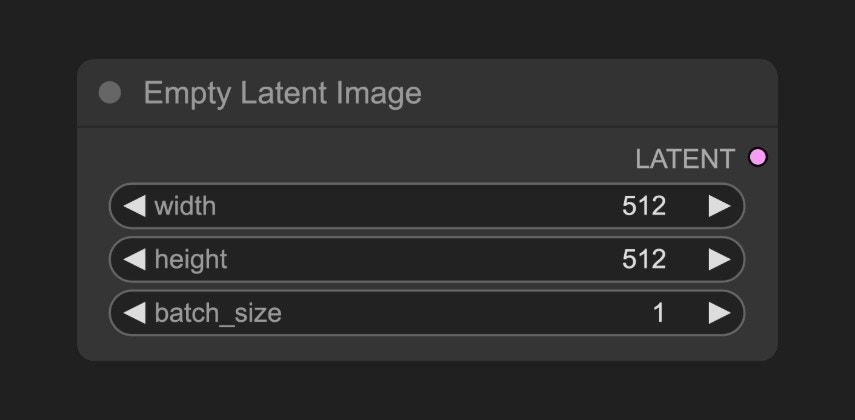This screenshot has width=855, height=420.
Task: Click the height widget label
Action: coord(191,260)
